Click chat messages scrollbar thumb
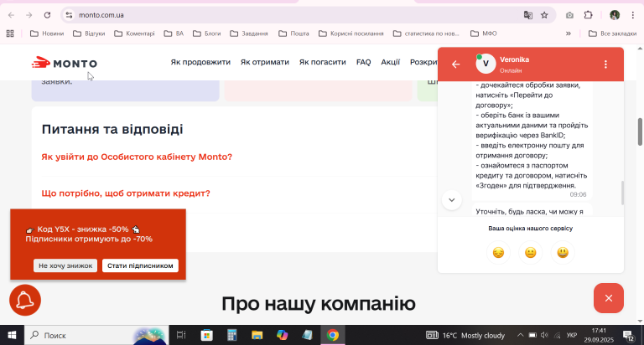644x345 pixels. pos(622,193)
